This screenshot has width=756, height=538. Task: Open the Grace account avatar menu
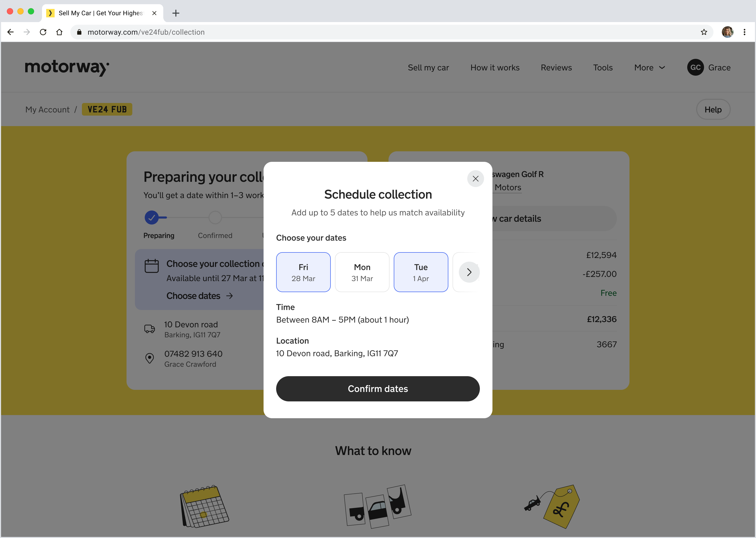click(x=695, y=68)
